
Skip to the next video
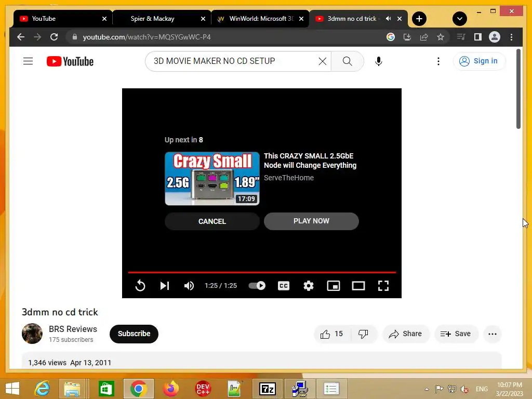(x=165, y=286)
